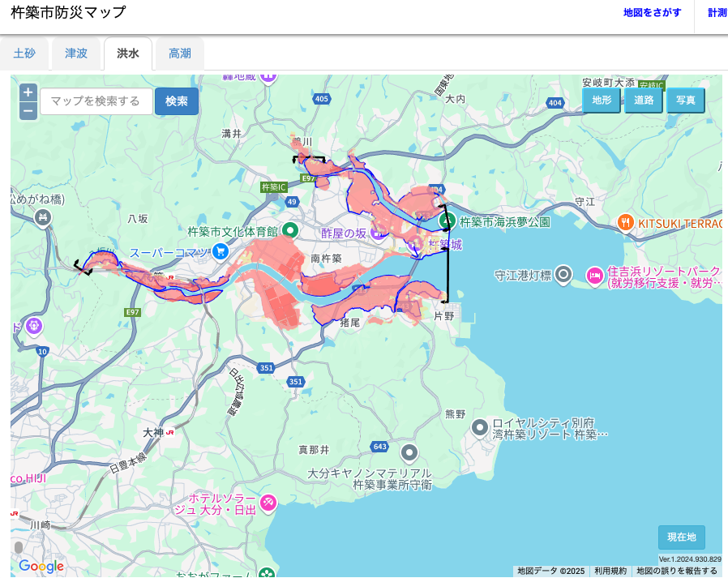Viewport: 728px width, 578px height.
Task: Click the 現在地 current location button
Action: (681, 537)
